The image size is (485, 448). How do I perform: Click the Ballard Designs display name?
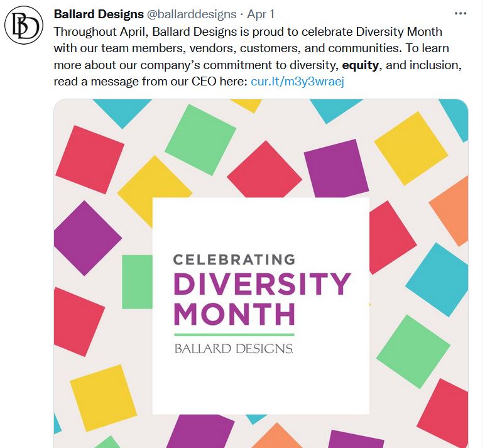pos(99,14)
